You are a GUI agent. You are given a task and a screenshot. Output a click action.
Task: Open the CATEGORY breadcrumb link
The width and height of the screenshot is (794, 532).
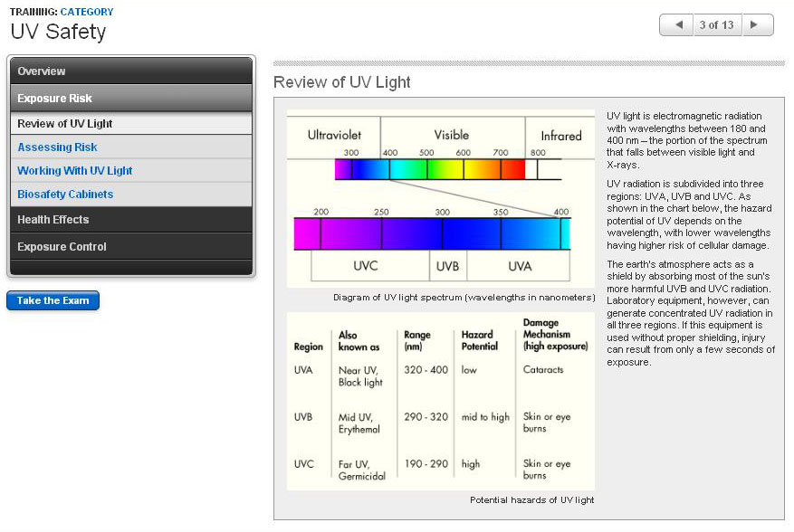(87, 12)
